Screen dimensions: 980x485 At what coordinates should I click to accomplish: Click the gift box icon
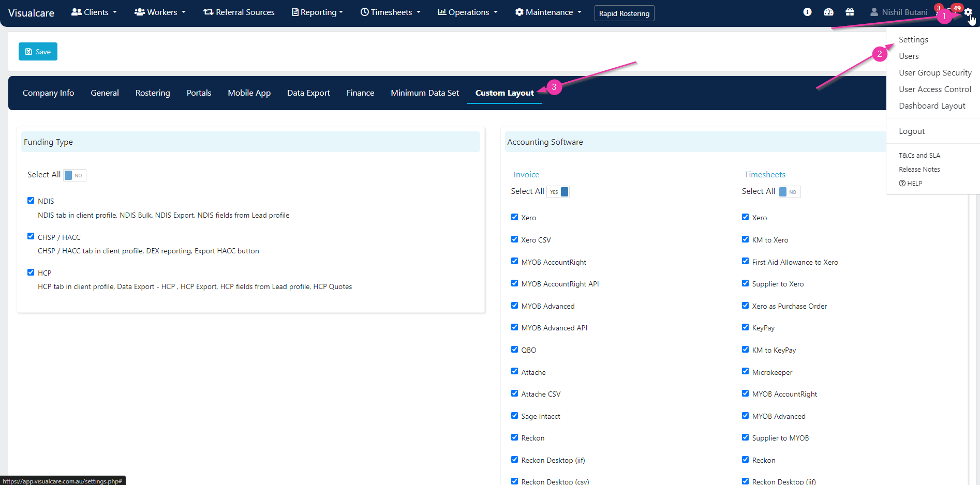point(850,12)
